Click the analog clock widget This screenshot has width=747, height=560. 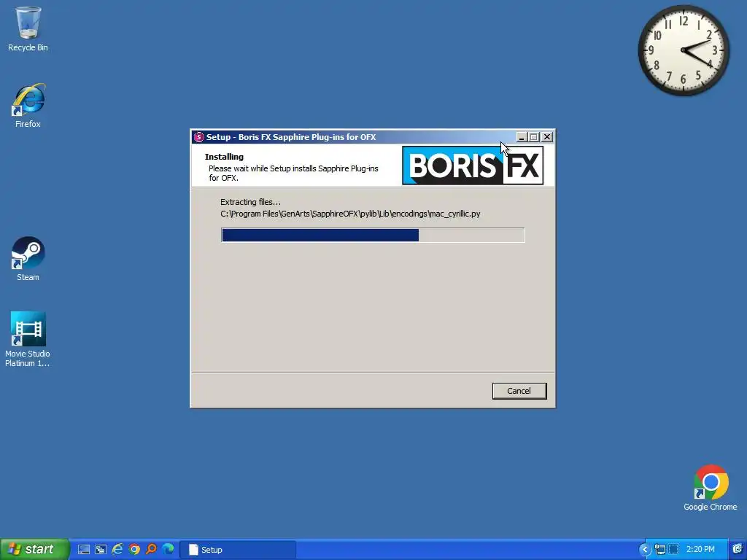(684, 50)
